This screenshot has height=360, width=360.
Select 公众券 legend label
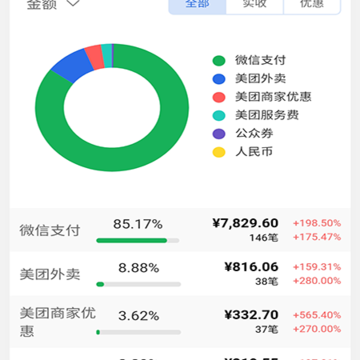[x=254, y=134]
